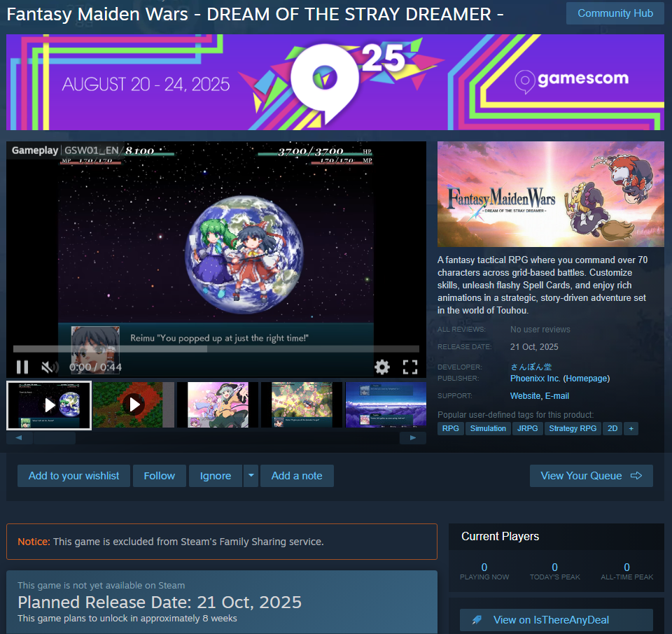Add a note for this game
This screenshot has height=634, width=672.
pos(297,476)
